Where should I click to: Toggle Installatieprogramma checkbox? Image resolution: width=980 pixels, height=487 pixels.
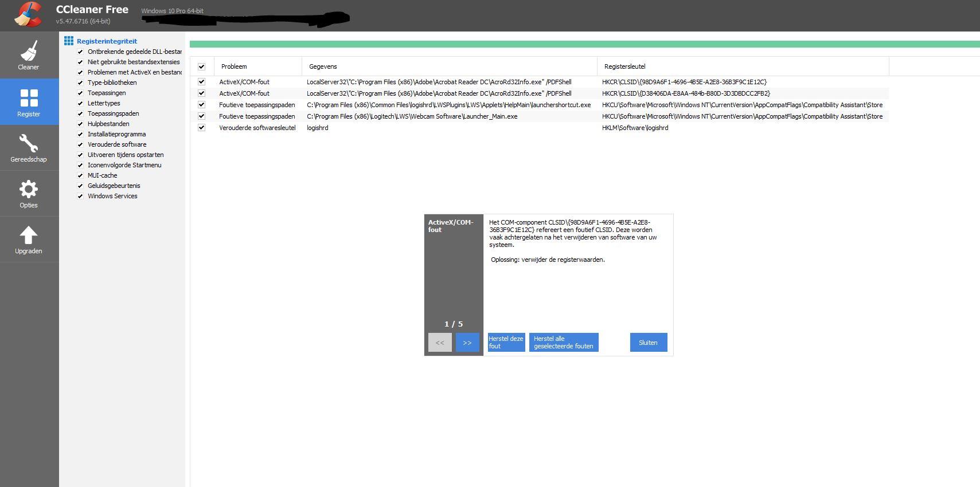[80, 134]
